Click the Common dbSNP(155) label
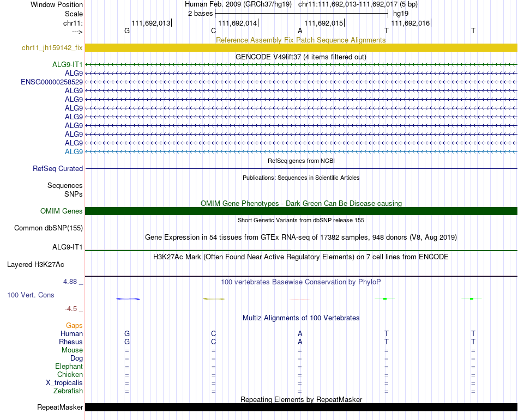Screen dimensions: 518x420 point(48,228)
